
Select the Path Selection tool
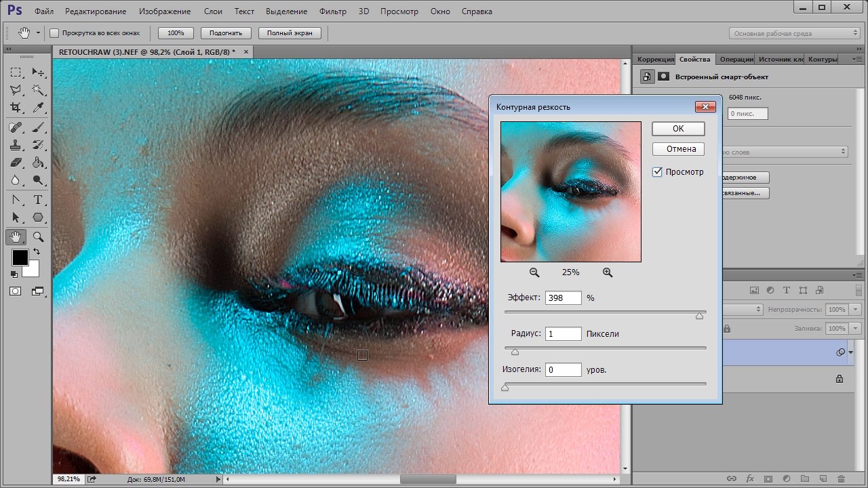click(x=16, y=218)
